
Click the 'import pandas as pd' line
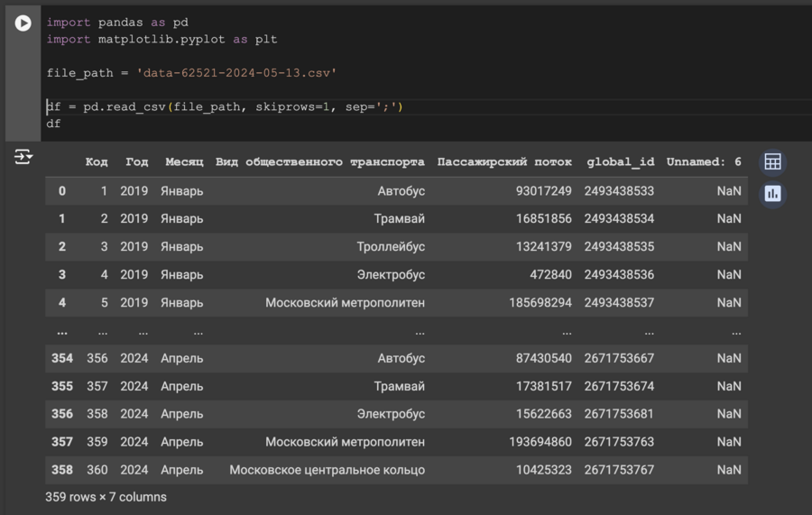point(117,23)
